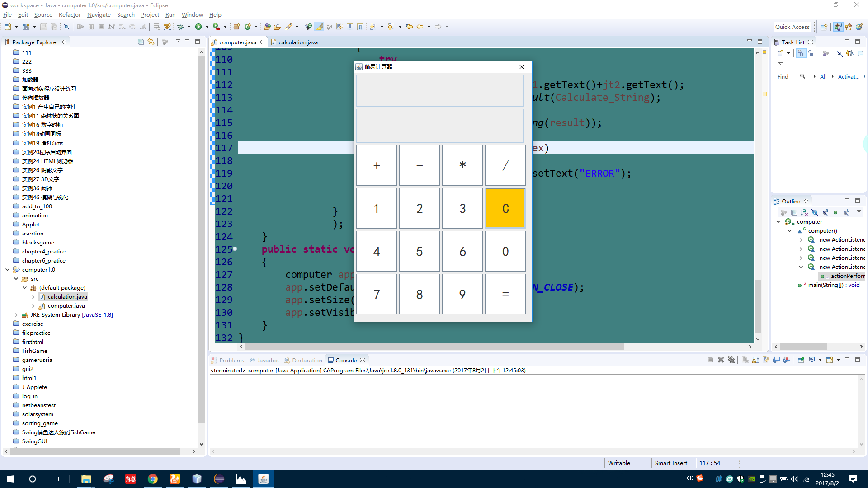Open Package Explorer view menu triangle
Viewport: 868px width, 488px height.
pos(178,41)
